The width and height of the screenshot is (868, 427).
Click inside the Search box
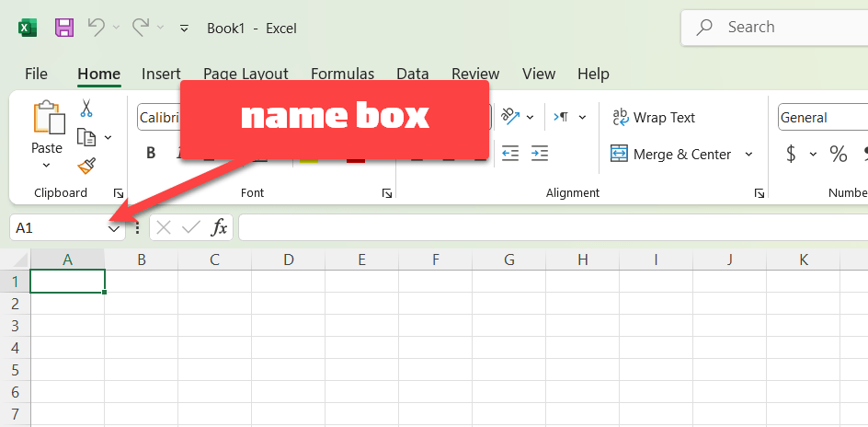[775, 27]
